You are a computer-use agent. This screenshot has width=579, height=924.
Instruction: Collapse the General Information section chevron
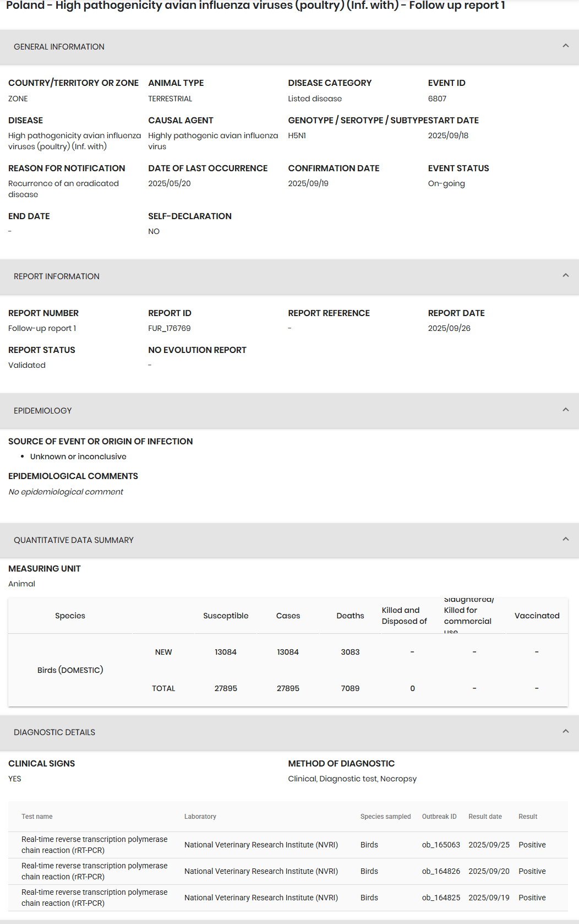565,46
